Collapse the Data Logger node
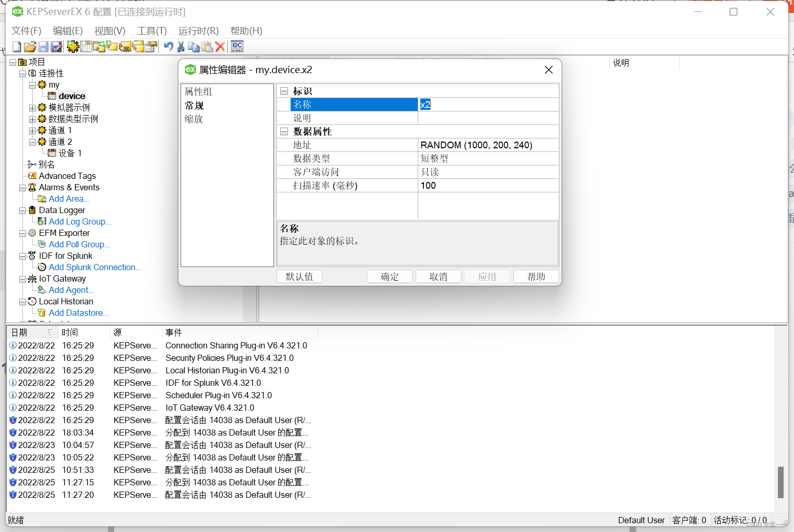 pos(22,211)
